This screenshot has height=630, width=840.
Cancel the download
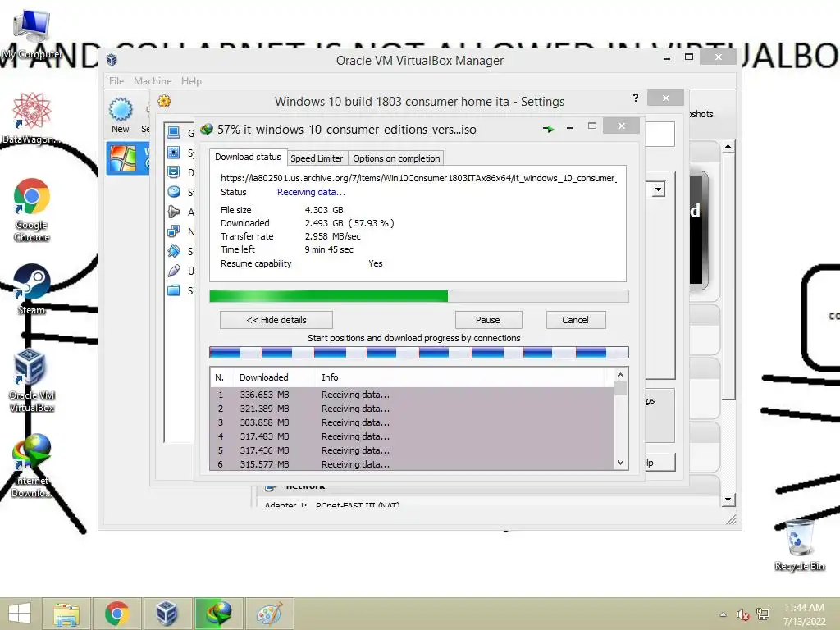coord(575,320)
